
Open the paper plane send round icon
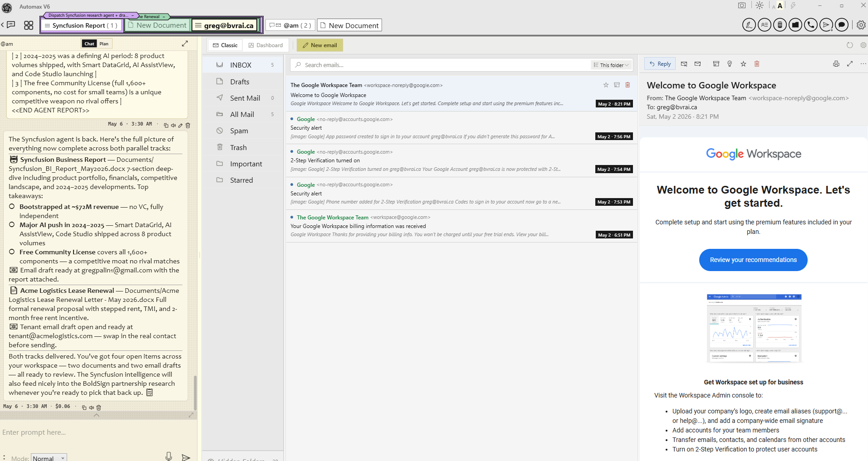click(826, 25)
